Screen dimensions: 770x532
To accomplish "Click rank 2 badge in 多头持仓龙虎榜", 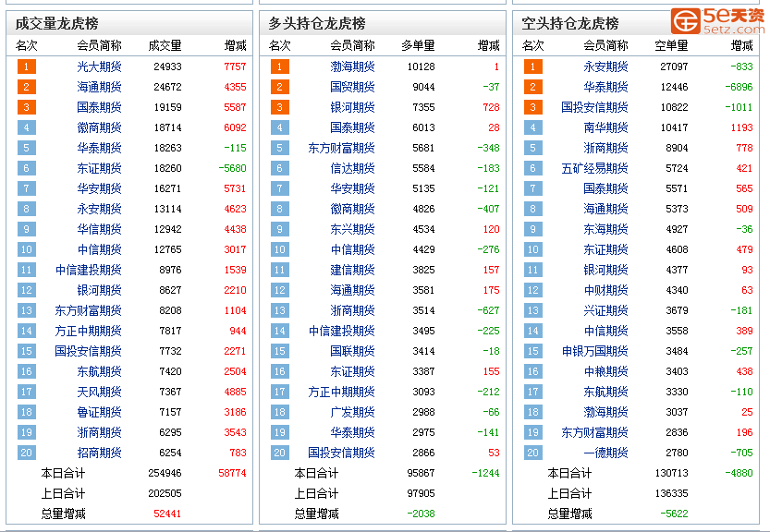I will coord(280,87).
